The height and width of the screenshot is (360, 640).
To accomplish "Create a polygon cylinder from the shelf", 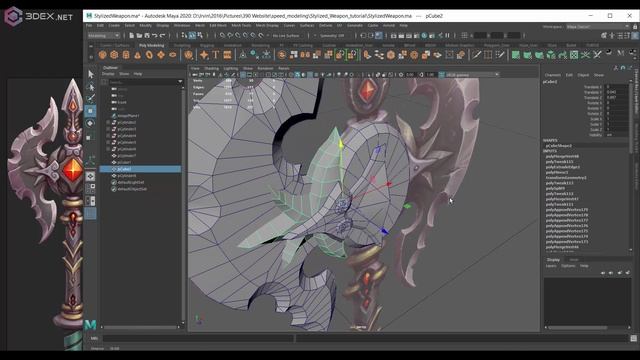I will tap(126, 55).
